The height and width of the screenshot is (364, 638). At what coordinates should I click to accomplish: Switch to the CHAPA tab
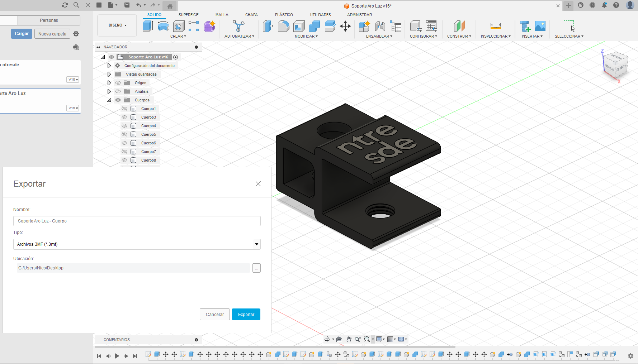pyautogui.click(x=251, y=15)
